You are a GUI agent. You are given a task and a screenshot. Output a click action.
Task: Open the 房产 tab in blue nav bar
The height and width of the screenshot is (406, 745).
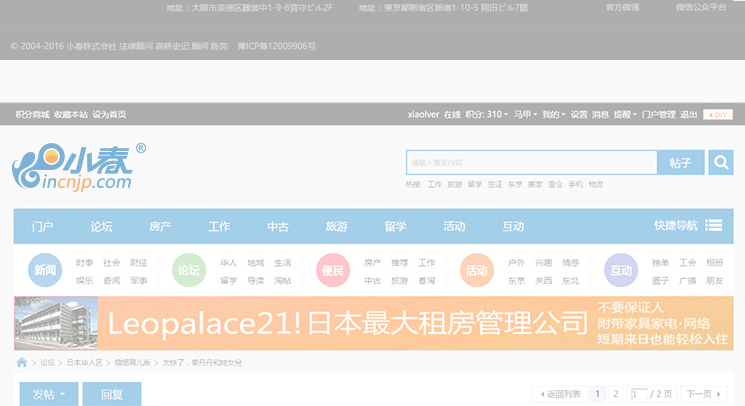(161, 227)
